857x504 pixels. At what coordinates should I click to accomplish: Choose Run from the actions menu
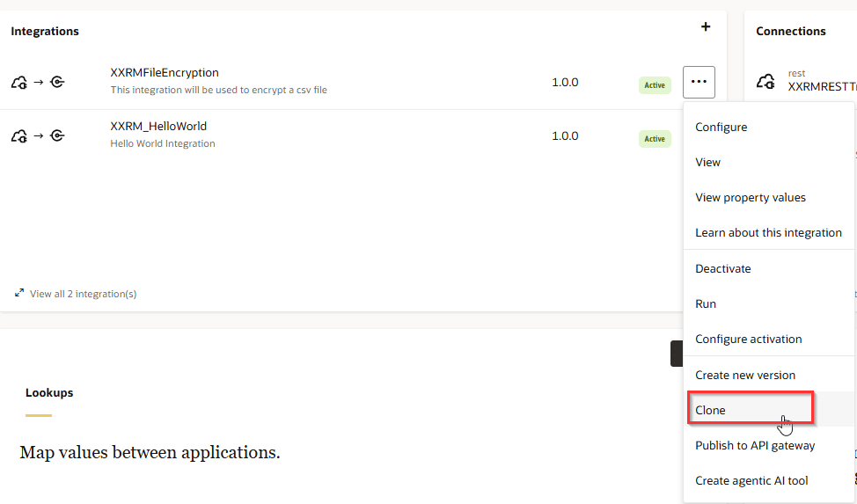tap(706, 303)
